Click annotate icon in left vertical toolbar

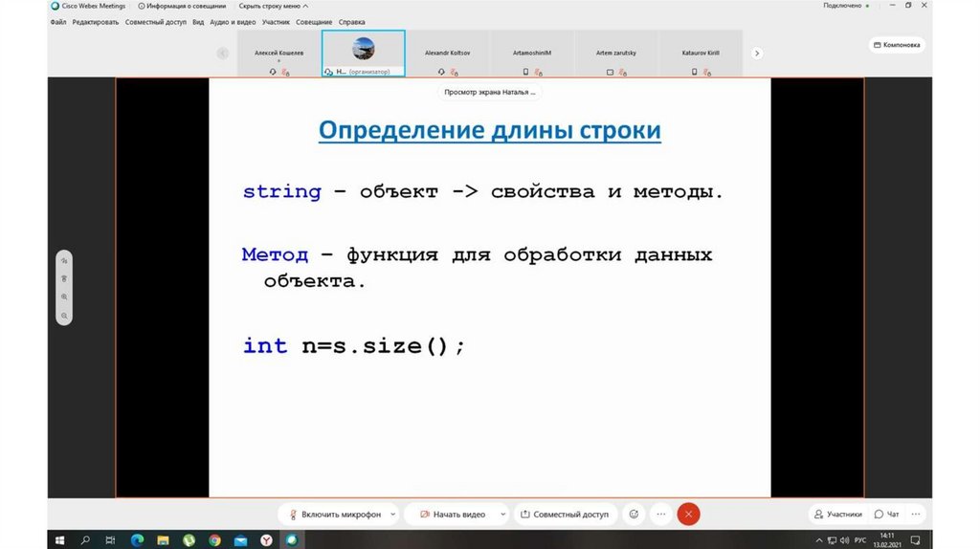(64, 261)
